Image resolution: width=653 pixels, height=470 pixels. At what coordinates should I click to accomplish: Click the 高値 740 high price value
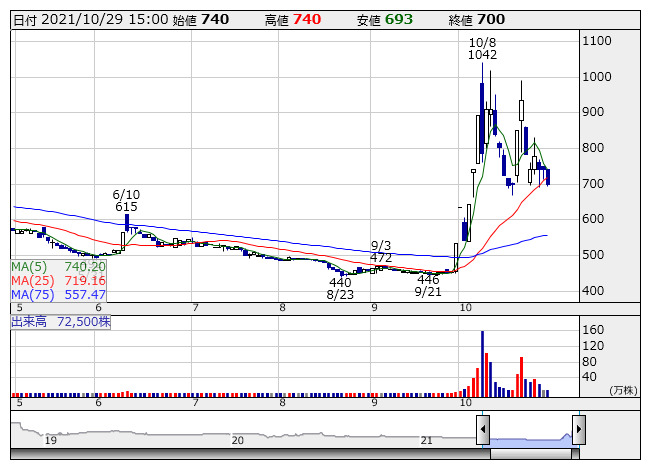(307, 20)
